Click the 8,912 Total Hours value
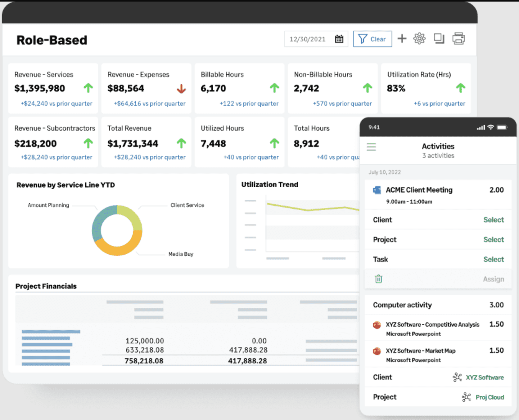The height and width of the screenshot is (420, 519). [x=306, y=144]
